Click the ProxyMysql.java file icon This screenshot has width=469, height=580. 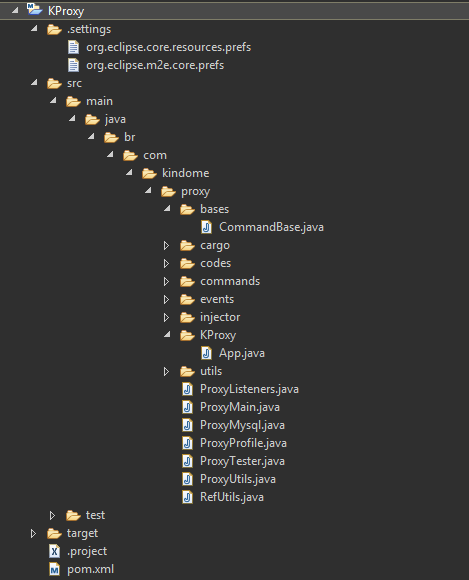[188, 425]
